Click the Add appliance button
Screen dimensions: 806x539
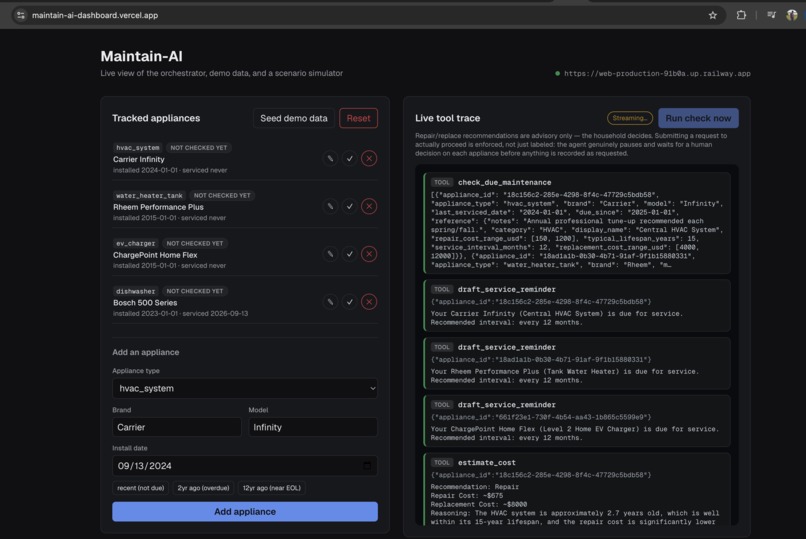245,512
